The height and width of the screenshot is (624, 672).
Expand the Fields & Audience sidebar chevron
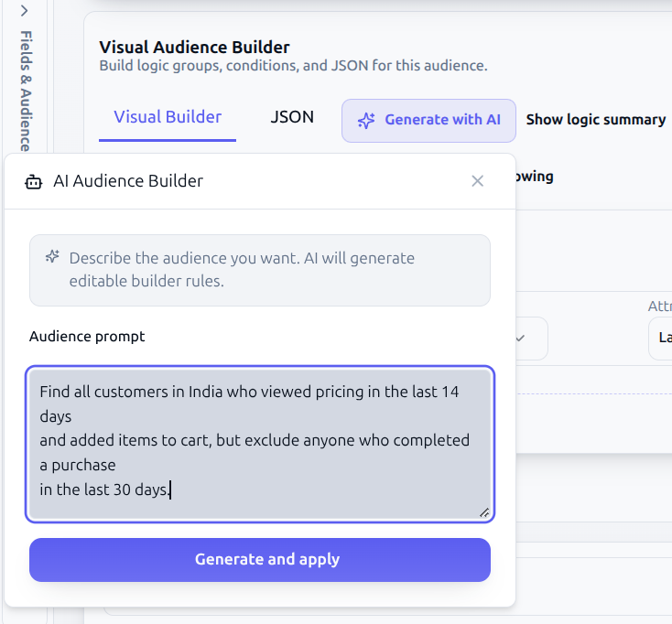tap(24, 11)
